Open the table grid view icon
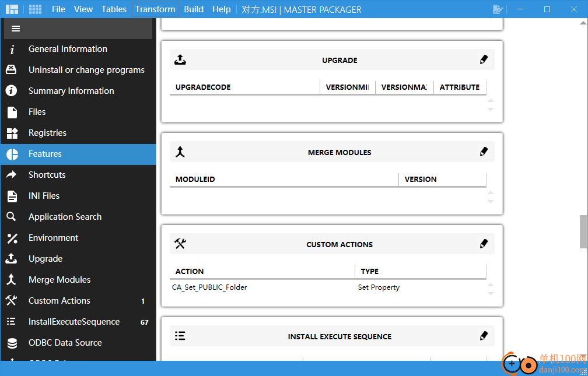Screen dimensions: 588x376 tap(35, 9)
